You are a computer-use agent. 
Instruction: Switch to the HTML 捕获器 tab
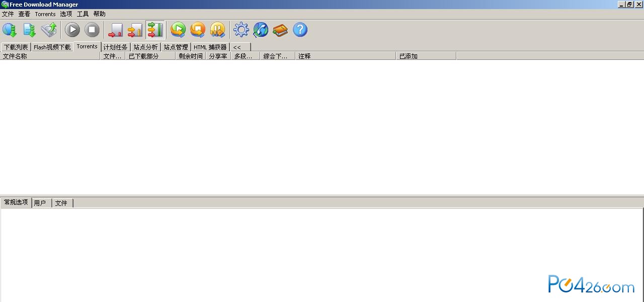point(210,47)
